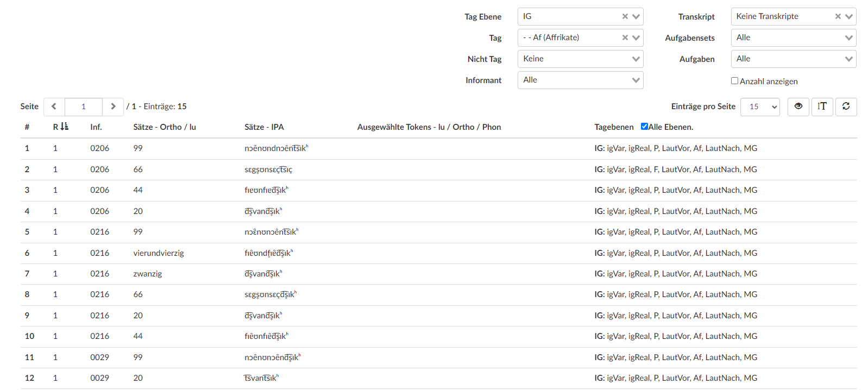Click IG tags text in row 4
The image size is (868, 390).
pos(676,211)
